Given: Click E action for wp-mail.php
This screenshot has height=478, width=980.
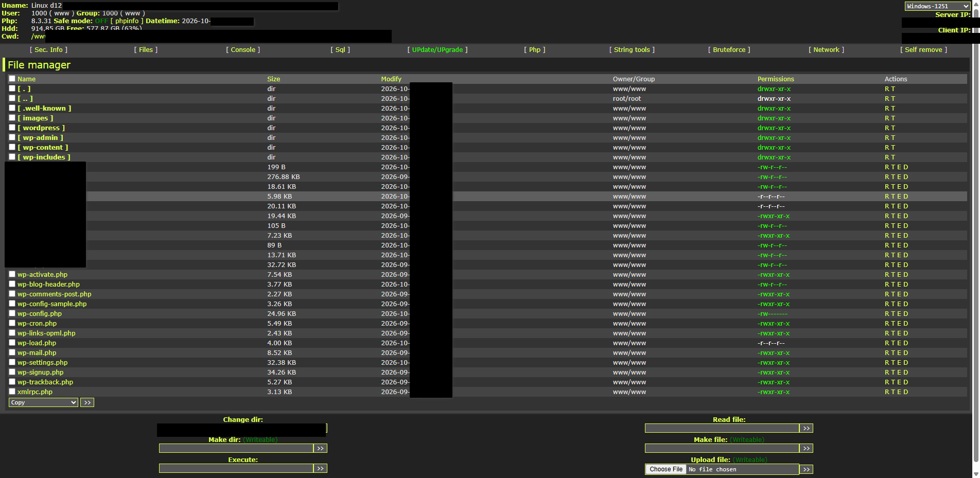Looking at the screenshot, I should (900, 353).
